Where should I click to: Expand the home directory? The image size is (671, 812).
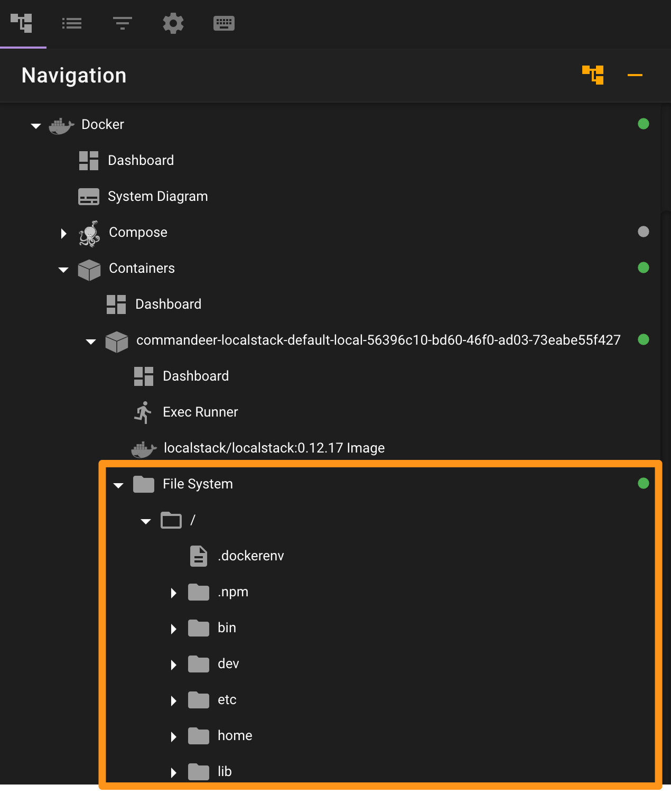click(x=173, y=736)
